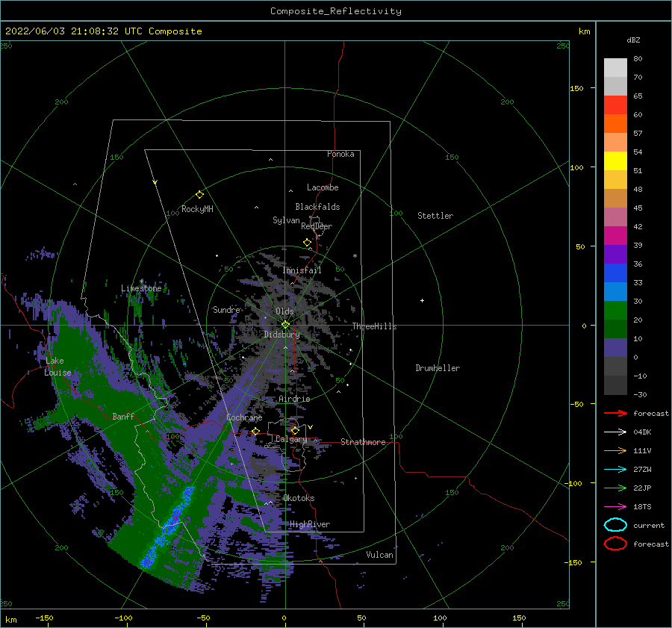This screenshot has height=628, width=672.
Task: Click the yellow diamond marker below RedDeer
Action: click(x=308, y=243)
